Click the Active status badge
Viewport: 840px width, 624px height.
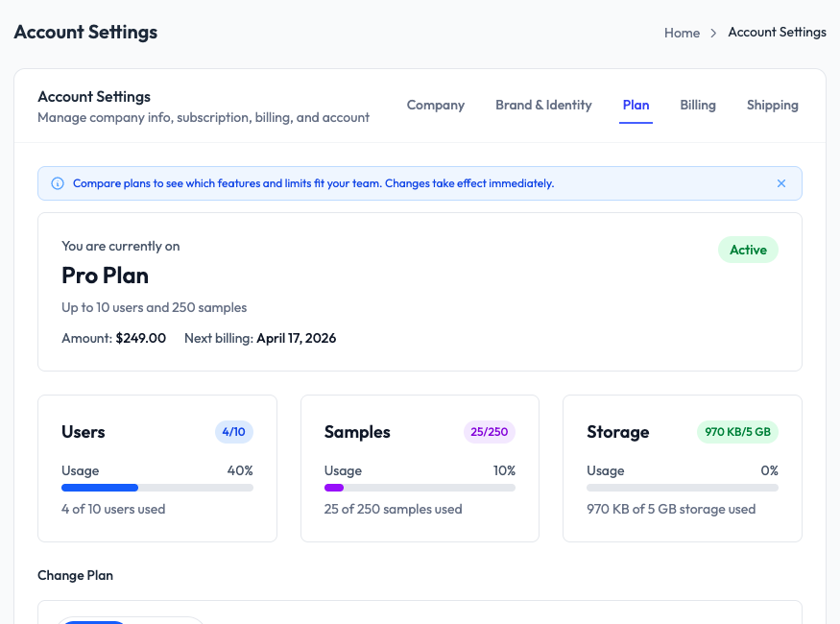pos(748,250)
